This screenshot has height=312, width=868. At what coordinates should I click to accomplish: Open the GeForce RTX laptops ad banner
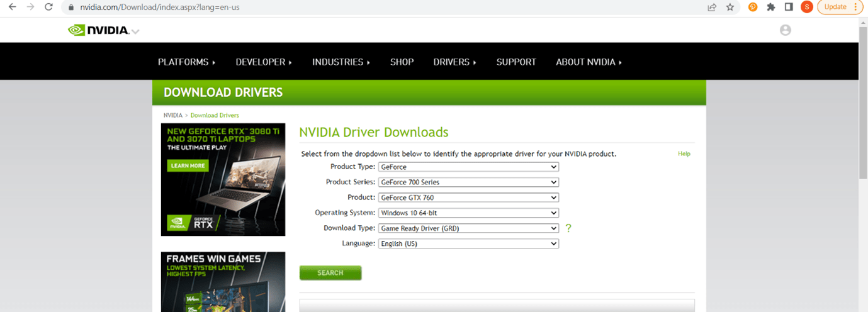223,179
